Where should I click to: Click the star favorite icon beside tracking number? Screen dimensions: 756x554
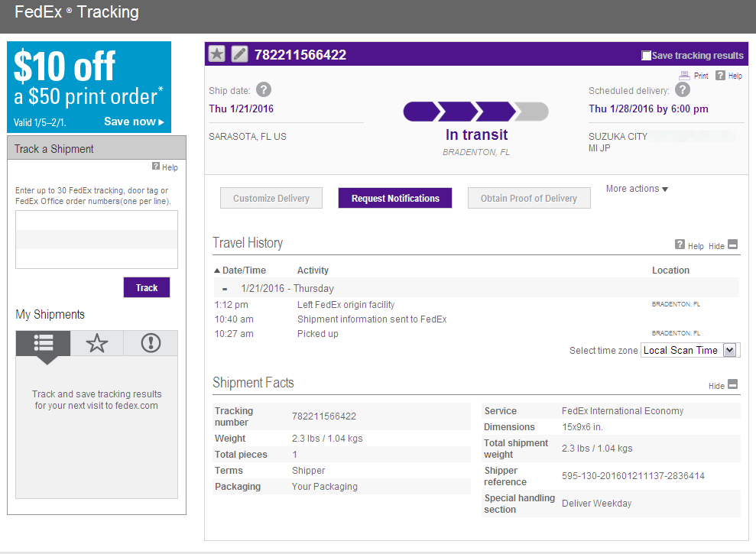tap(217, 54)
